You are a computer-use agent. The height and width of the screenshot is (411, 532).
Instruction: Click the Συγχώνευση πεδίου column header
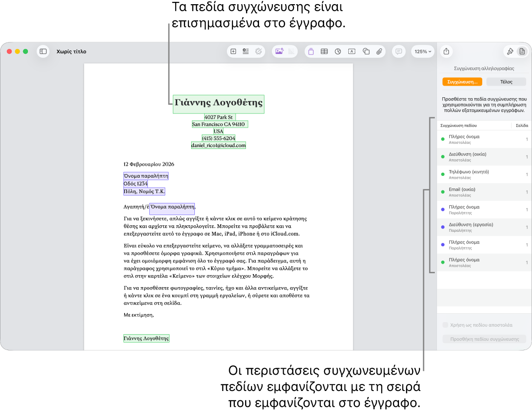tap(459, 125)
